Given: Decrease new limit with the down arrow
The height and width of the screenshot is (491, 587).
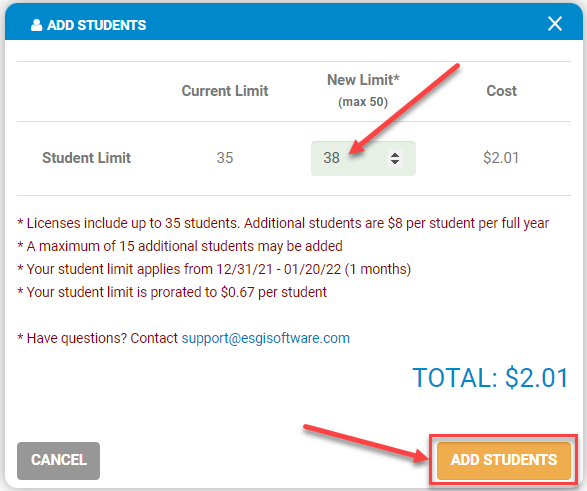Looking at the screenshot, I should [395, 162].
